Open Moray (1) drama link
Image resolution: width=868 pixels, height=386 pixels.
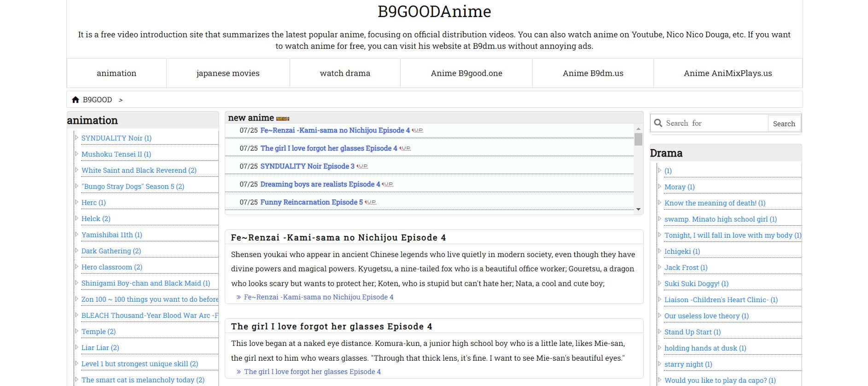tap(679, 187)
